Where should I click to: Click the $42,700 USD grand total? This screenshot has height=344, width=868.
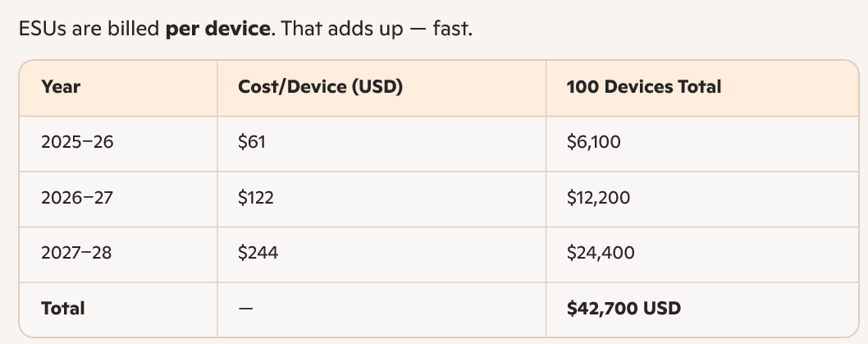(x=624, y=309)
